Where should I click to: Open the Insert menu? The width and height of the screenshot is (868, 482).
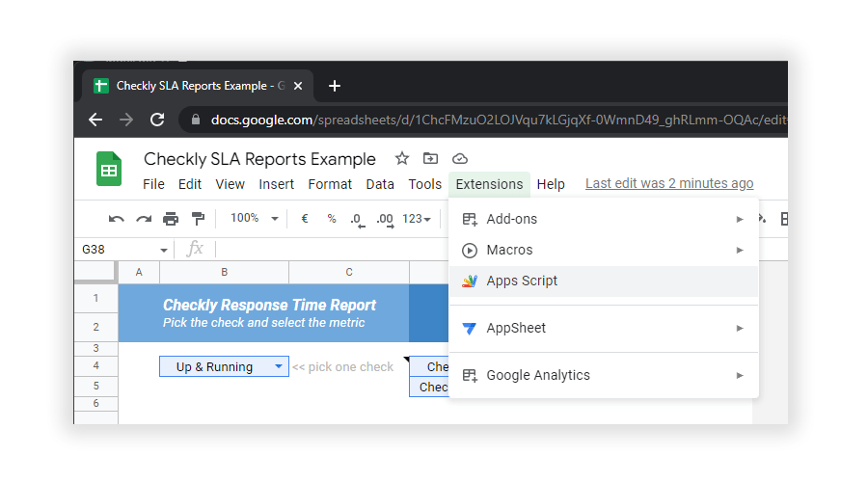(x=276, y=184)
